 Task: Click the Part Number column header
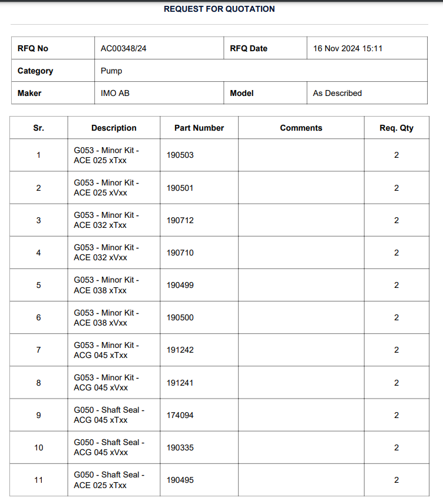[x=199, y=128]
